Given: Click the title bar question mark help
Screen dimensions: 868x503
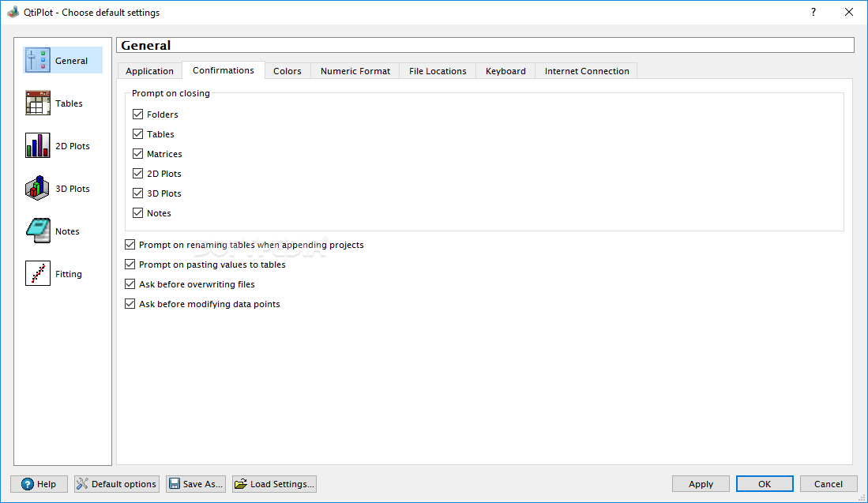Looking at the screenshot, I should [814, 12].
